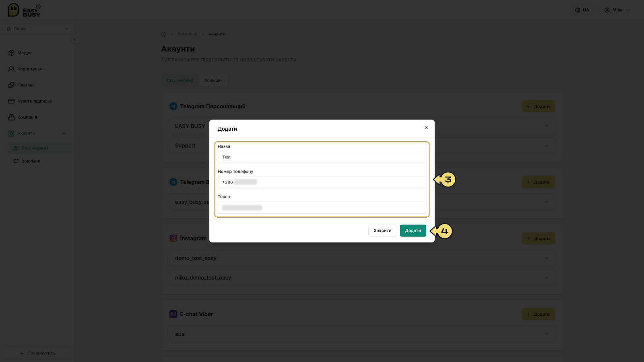This screenshot has width=644, height=362.
Task: Click the Модулі cube icon
Action: click(11, 53)
